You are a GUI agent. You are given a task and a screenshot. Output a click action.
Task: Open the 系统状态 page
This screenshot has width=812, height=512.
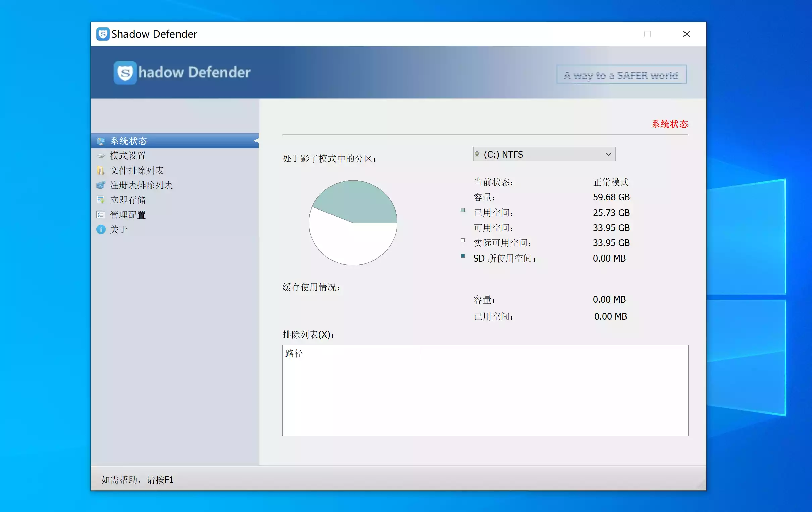coord(175,141)
